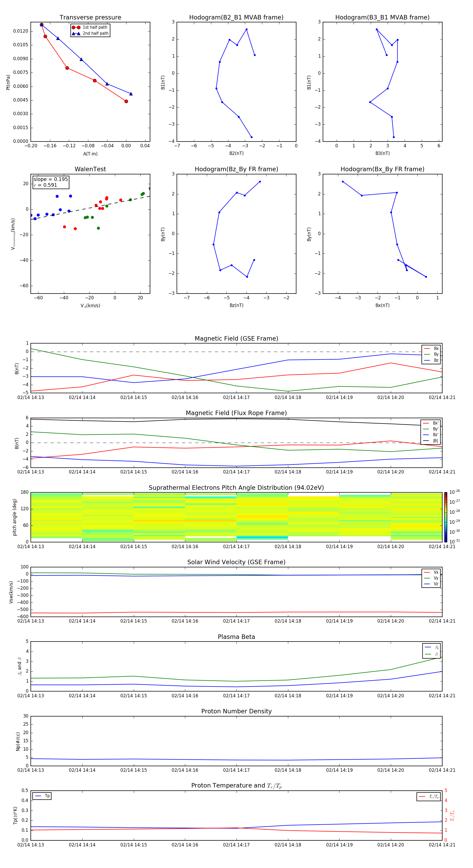Viewport: 473px width, 868px height.
Task: Click the 'Suprathermal Electrons Pitch Angle Distribution' title
Action: point(236,488)
